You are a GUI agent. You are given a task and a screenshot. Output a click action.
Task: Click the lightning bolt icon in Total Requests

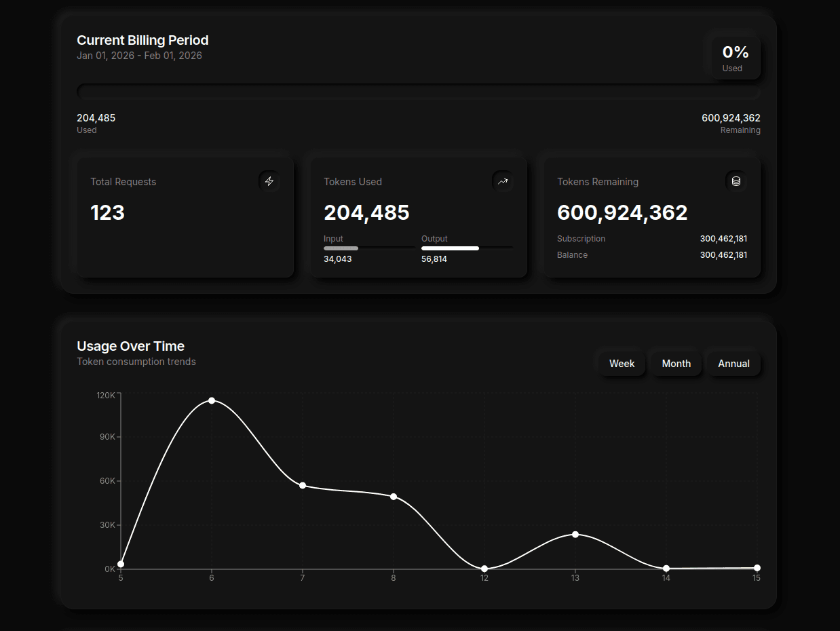(x=269, y=181)
